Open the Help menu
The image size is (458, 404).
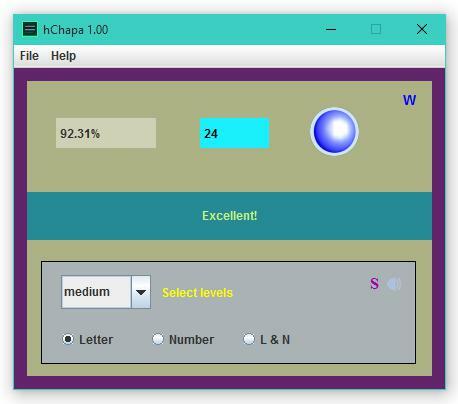pos(63,56)
